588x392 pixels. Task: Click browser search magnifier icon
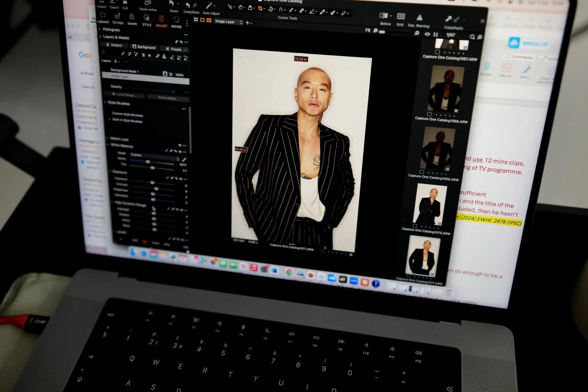(472, 37)
